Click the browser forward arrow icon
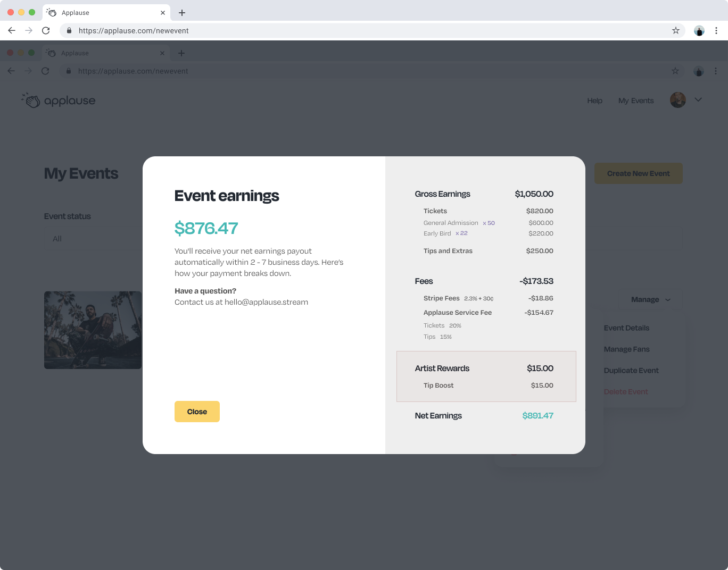 click(x=29, y=30)
